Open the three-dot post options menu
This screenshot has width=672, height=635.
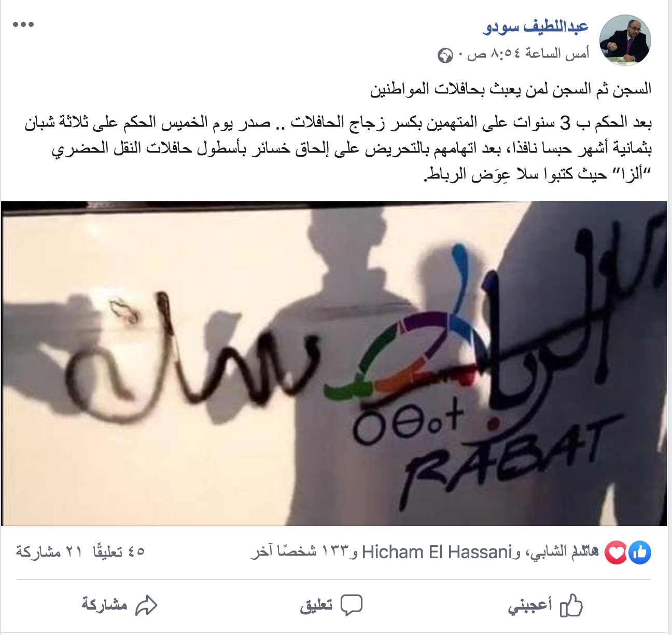pos(23,24)
